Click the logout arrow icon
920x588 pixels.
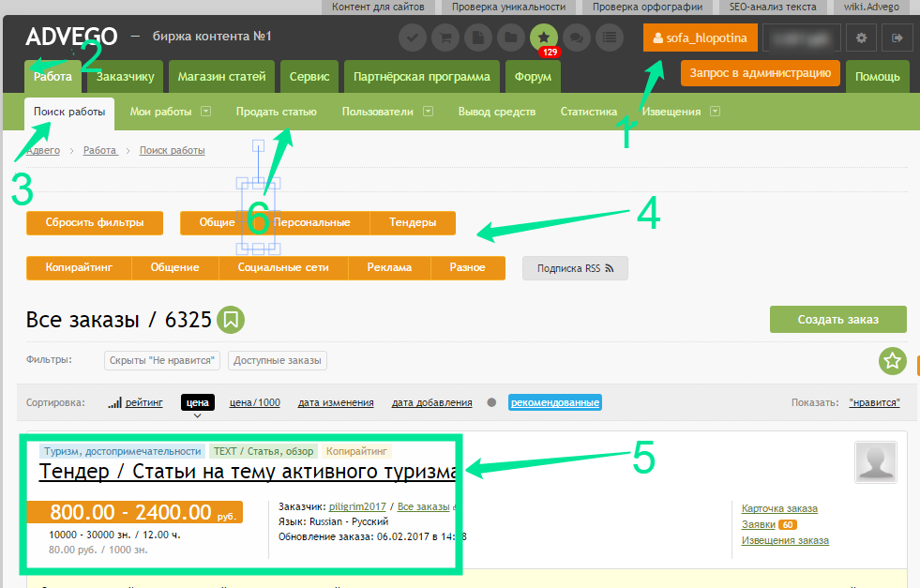click(897, 38)
